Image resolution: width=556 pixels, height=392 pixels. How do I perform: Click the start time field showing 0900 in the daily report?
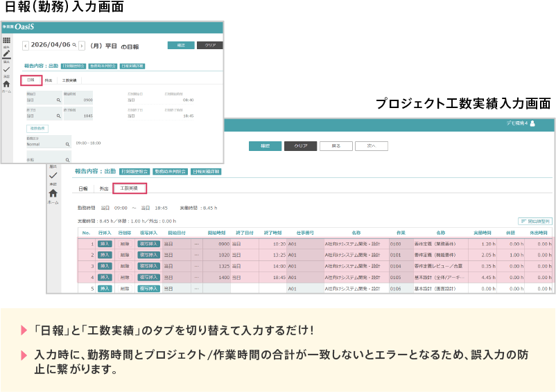(x=78, y=98)
